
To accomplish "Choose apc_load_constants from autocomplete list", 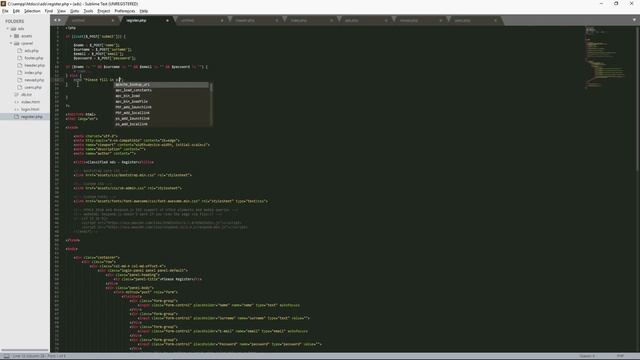I will [161, 90].
